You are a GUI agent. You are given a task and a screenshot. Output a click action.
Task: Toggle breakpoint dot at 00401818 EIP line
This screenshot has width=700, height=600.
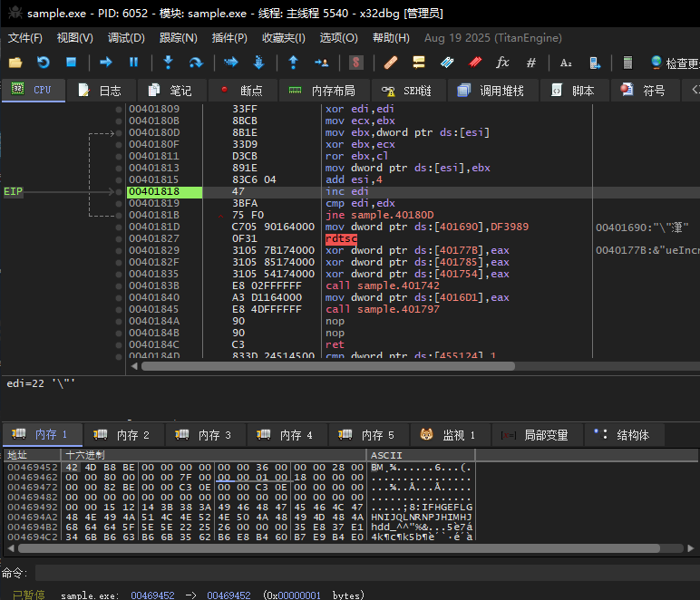(119, 192)
